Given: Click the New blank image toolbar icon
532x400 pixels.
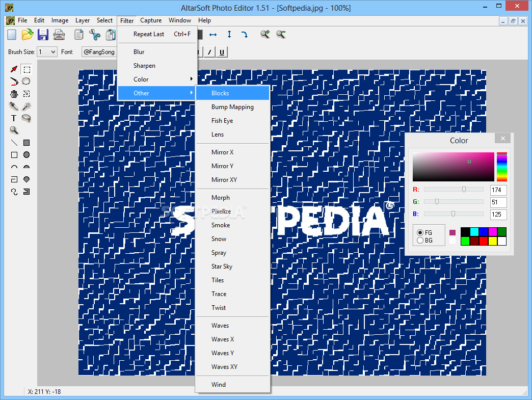Looking at the screenshot, I should click(12, 35).
